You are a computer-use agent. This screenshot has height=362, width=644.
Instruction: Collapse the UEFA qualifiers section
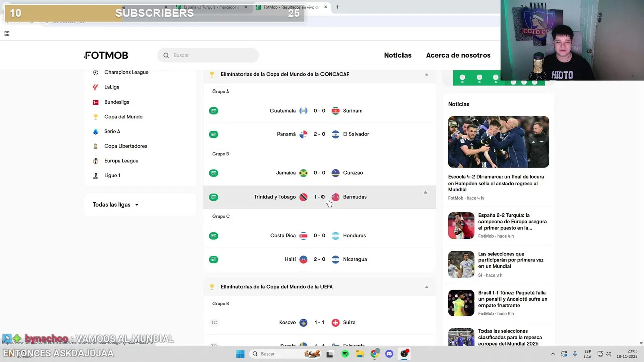tap(426, 287)
